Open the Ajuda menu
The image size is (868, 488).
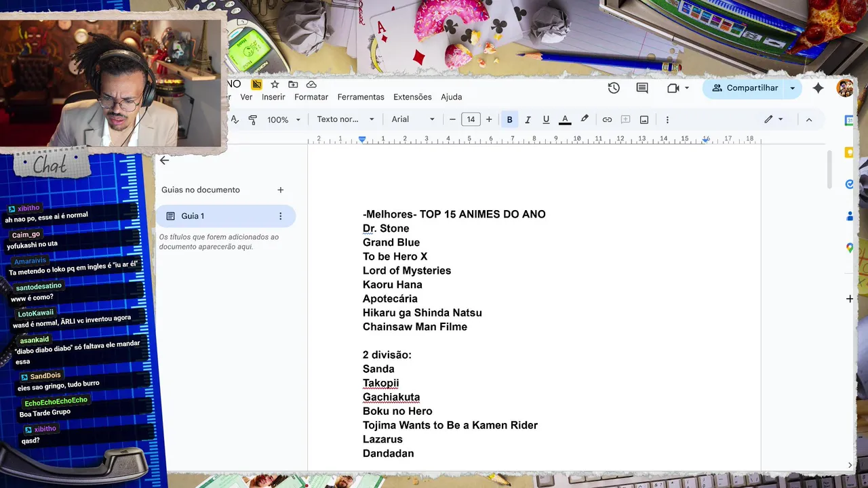[451, 97]
